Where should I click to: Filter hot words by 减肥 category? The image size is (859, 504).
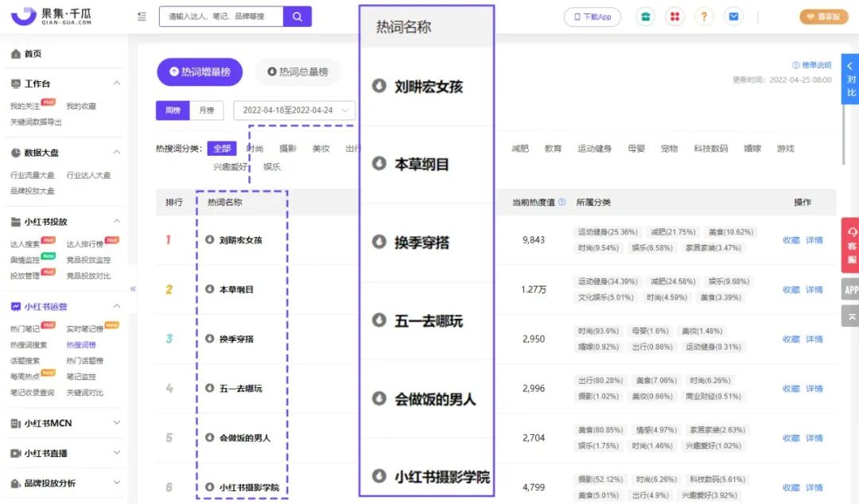pos(520,149)
